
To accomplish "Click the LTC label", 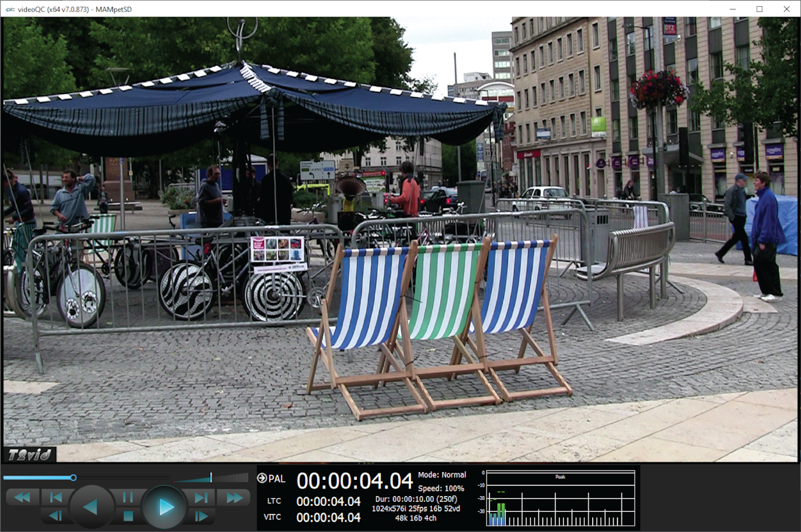I will tap(274, 501).
